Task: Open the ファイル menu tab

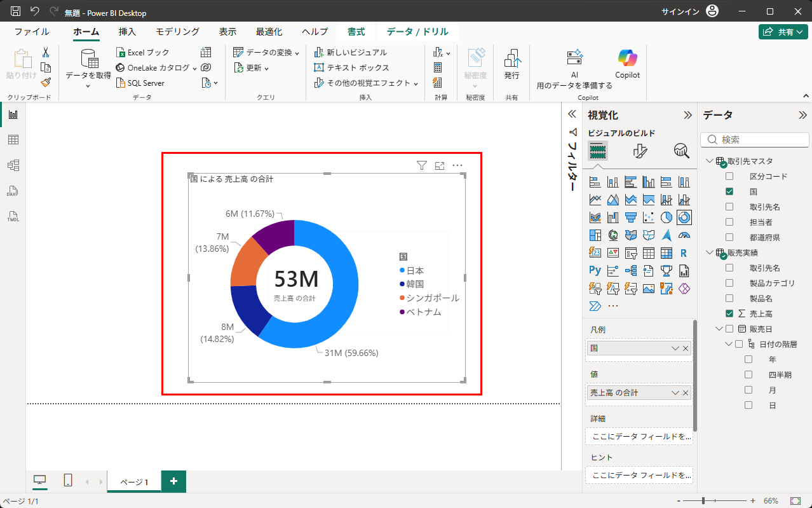Action: click(x=32, y=32)
